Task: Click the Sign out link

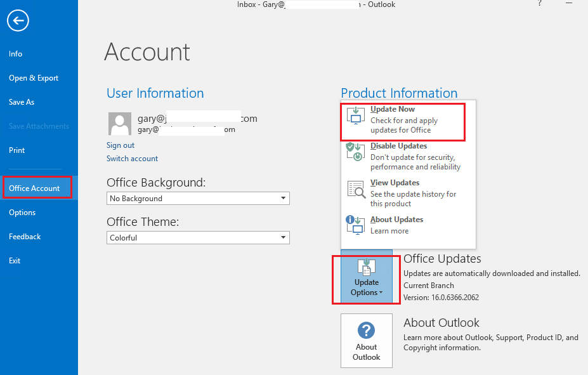Action: tap(121, 145)
